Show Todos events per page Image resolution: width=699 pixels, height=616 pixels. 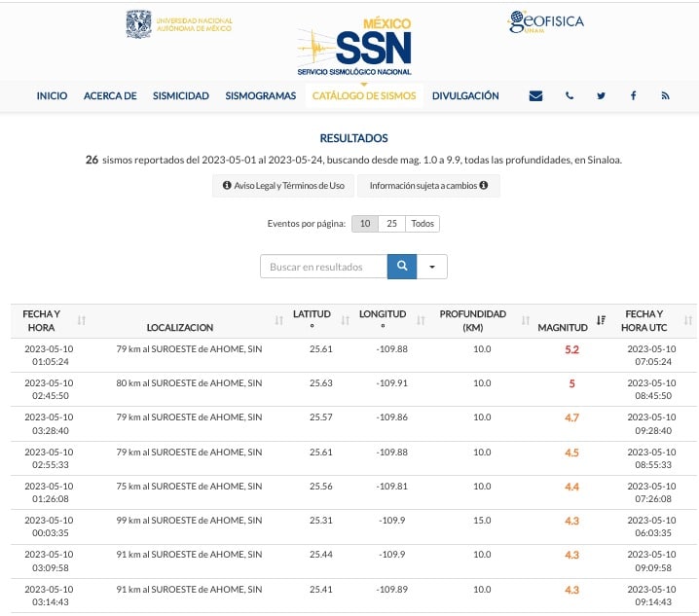[423, 224]
